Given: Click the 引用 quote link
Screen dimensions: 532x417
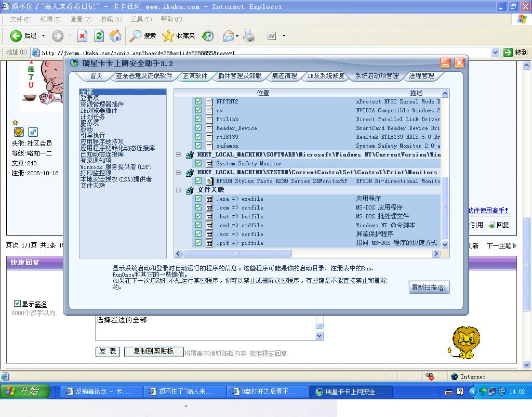Looking at the screenshot, I should (x=476, y=225).
